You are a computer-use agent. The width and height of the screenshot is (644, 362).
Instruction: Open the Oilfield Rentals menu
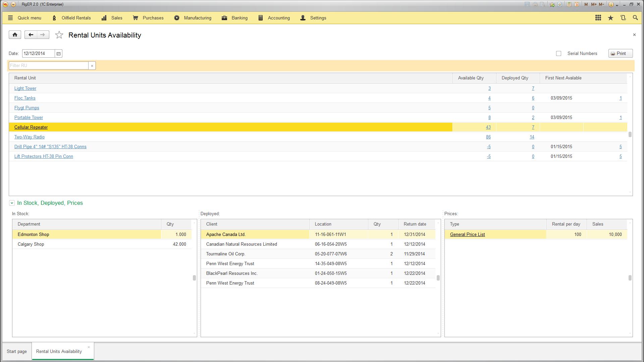pos(76,18)
